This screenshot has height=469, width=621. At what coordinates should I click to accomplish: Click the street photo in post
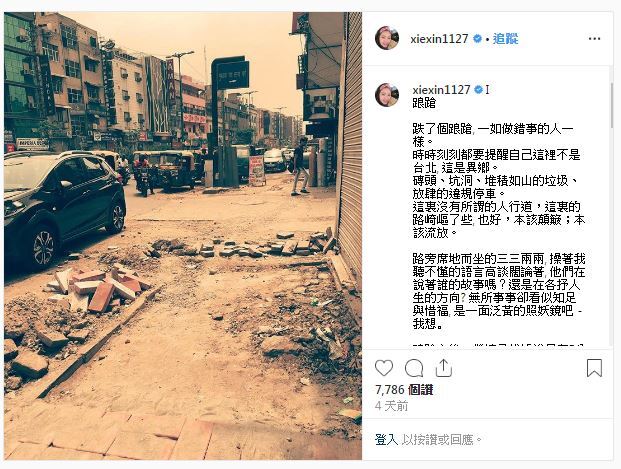pyautogui.click(x=183, y=236)
